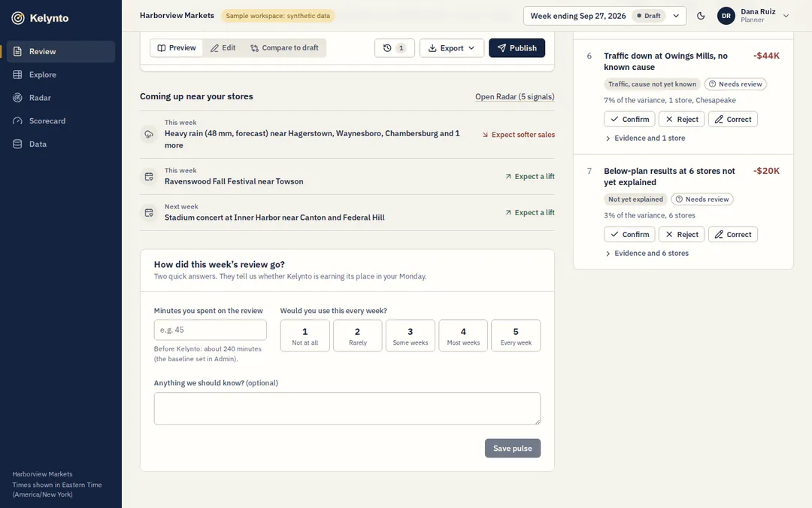The image size is (812, 508).
Task: Open Radar (5 signals) link
Action: [515, 96]
